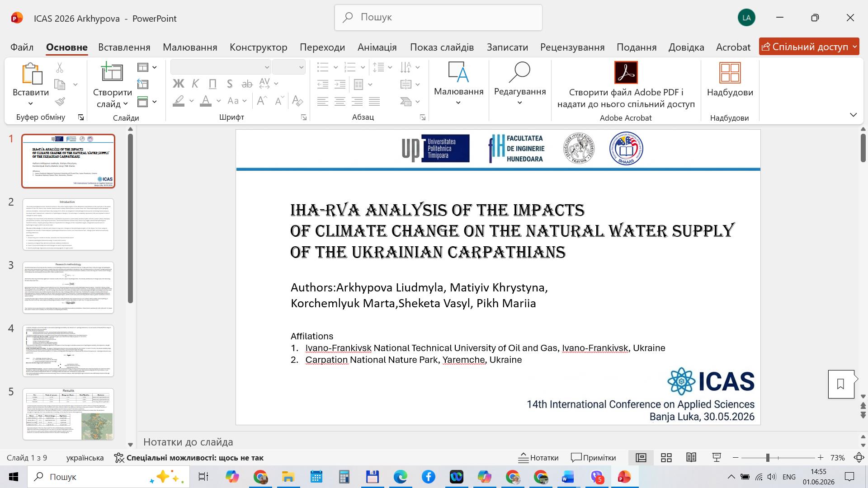Click accessibility status Спеціальні можливості
This screenshot has width=868, height=488.
(x=189, y=458)
